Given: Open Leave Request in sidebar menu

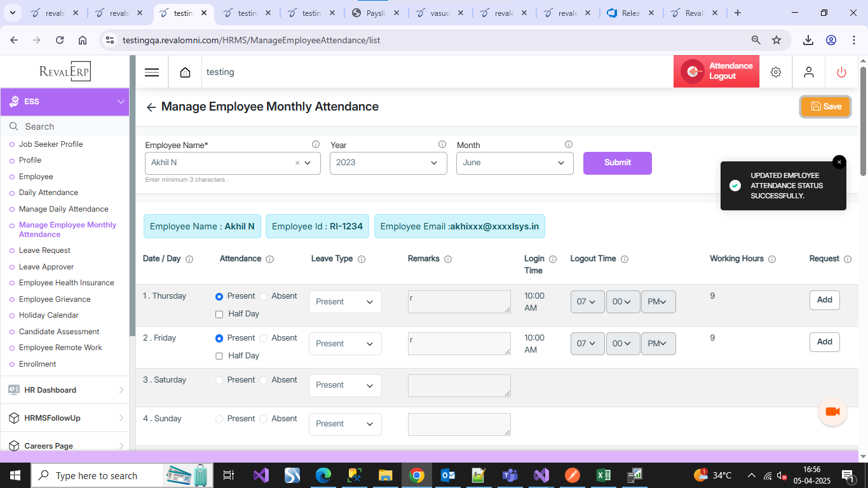Looking at the screenshot, I should [x=44, y=250].
